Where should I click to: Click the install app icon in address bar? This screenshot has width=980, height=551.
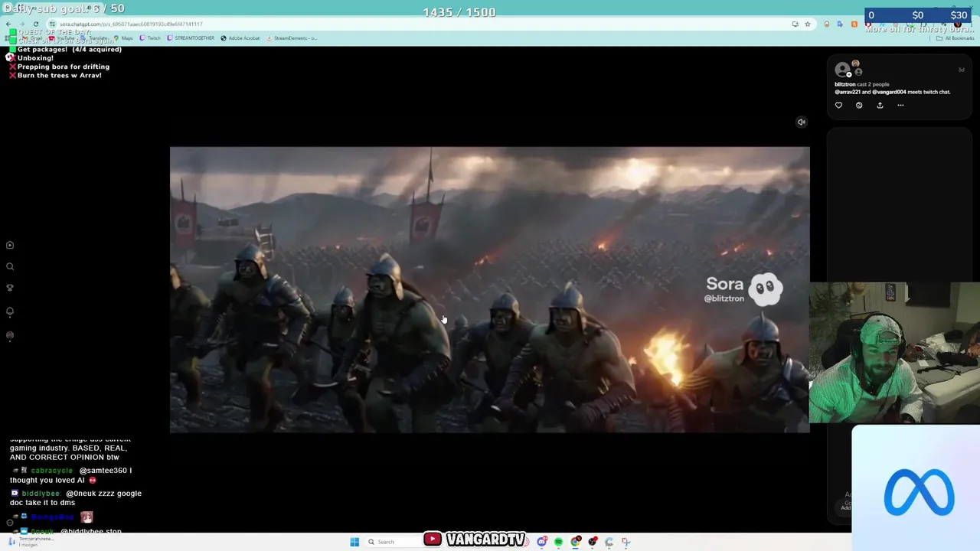pos(795,24)
